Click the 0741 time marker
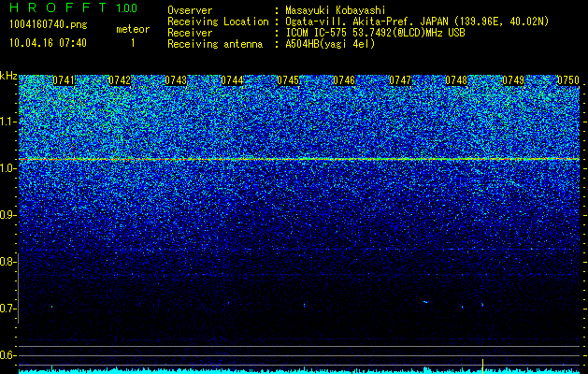This screenshot has height=374, width=588. (x=64, y=80)
